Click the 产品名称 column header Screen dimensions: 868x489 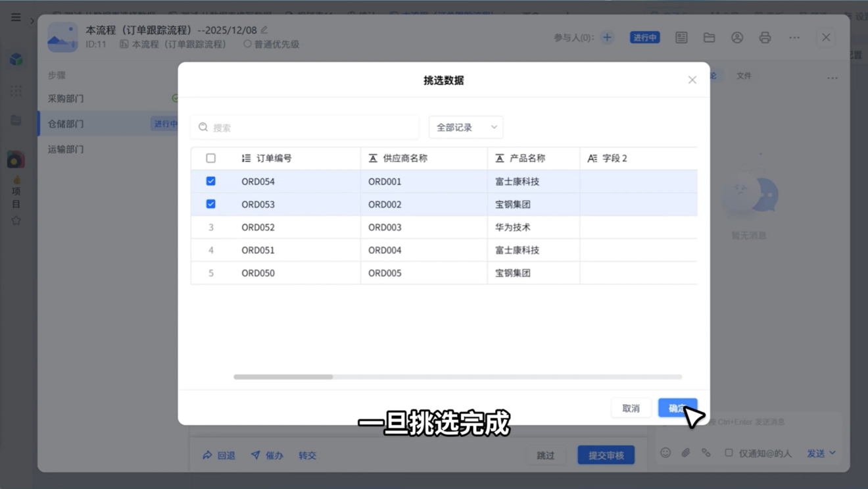point(533,158)
